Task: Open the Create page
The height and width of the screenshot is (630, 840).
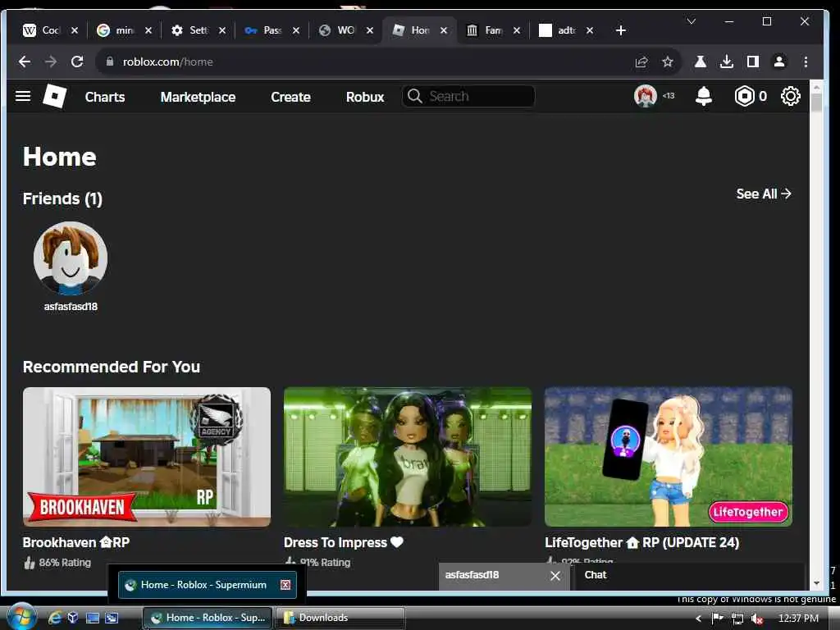Action: pos(290,97)
